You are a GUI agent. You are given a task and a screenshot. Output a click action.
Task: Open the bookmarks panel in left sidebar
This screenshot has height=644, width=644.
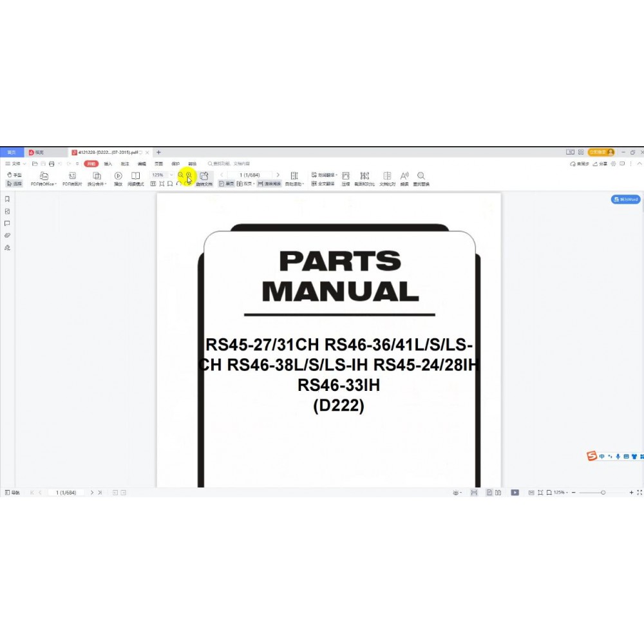[8, 198]
